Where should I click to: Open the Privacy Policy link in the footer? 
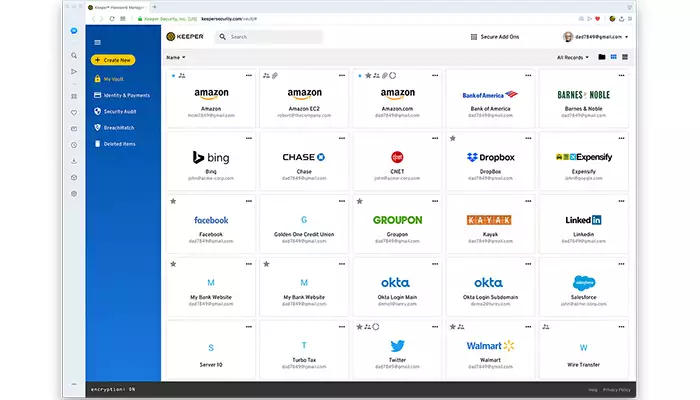click(617, 390)
